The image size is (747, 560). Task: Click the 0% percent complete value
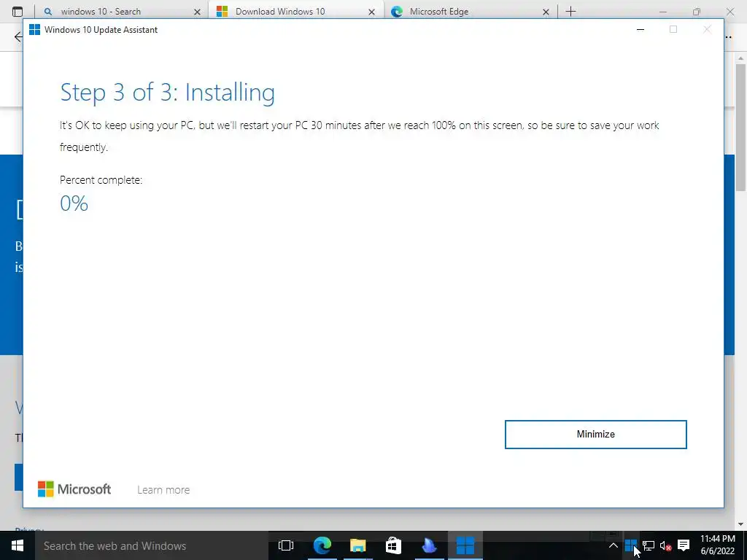point(74,203)
